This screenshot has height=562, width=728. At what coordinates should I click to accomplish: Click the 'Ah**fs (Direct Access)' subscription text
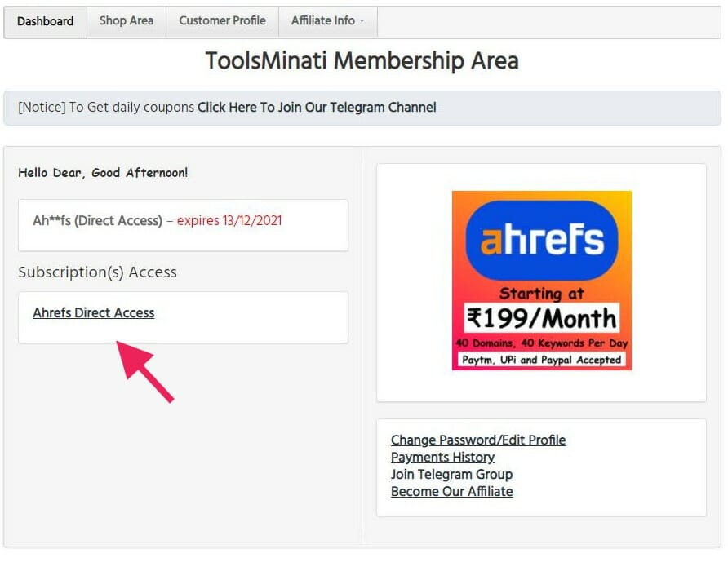(97, 220)
